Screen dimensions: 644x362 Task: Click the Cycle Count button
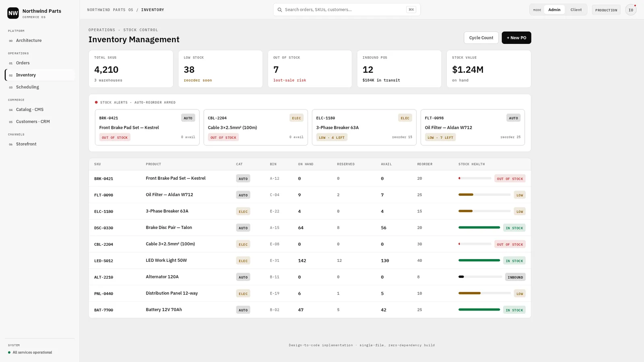tap(481, 38)
